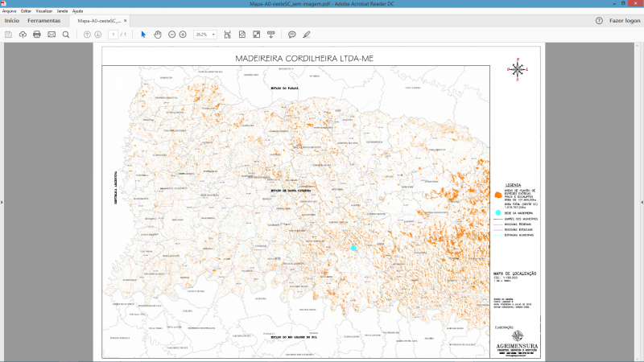
Task: Click the fit width scrolling icon
Action: pyautogui.click(x=228, y=35)
